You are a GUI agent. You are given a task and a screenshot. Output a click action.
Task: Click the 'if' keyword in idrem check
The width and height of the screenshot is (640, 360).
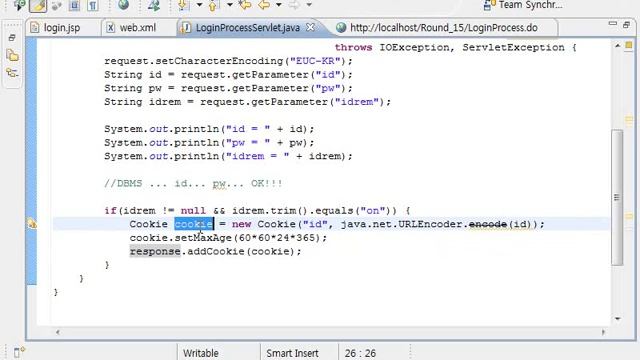tap(110, 211)
